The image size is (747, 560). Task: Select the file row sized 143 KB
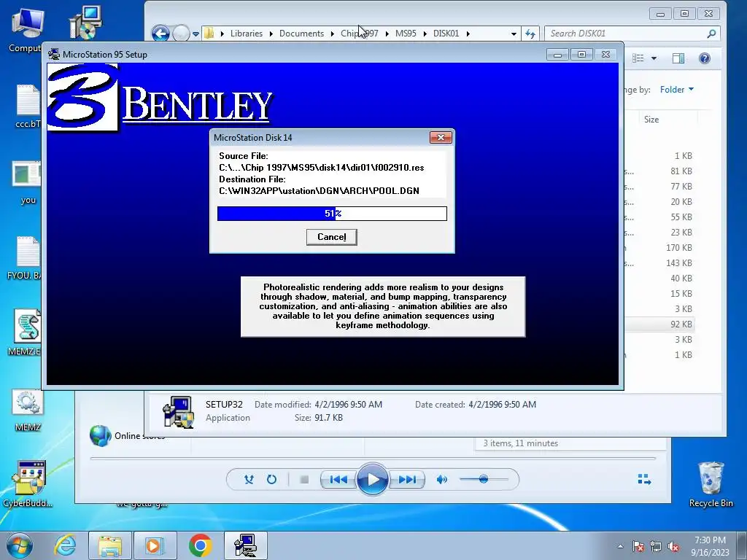pyautogui.click(x=659, y=262)
